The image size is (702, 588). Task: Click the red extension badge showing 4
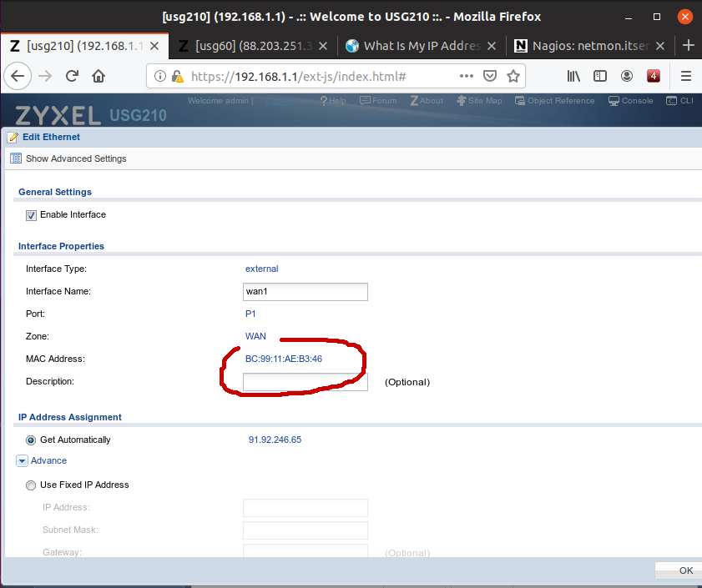(x=654, y=76)
